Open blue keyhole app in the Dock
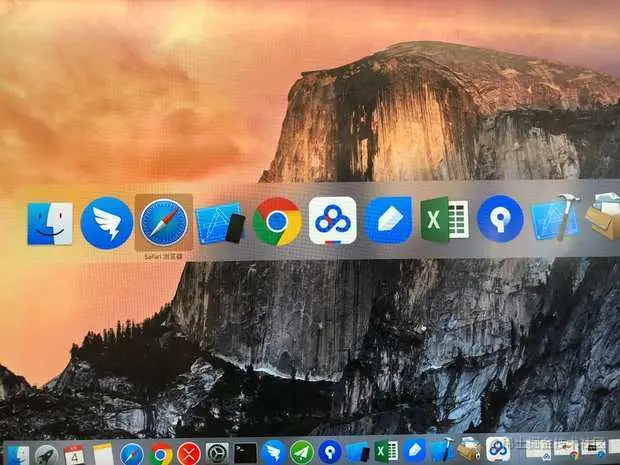Image resolution: width=620 pixels, height=465 pixels. pyautogui.click(x=330, y=452)
